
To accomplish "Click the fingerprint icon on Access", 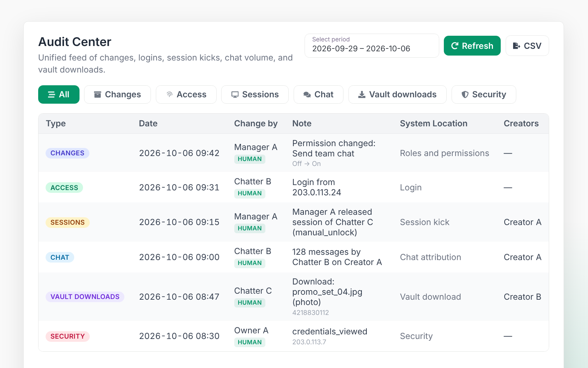I will (x=170, y=94).
